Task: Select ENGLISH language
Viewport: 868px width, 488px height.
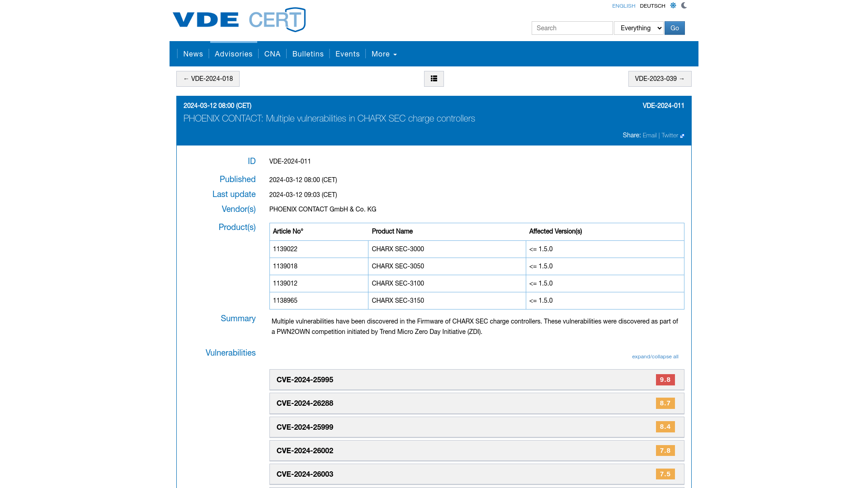Action: point(623,6)
